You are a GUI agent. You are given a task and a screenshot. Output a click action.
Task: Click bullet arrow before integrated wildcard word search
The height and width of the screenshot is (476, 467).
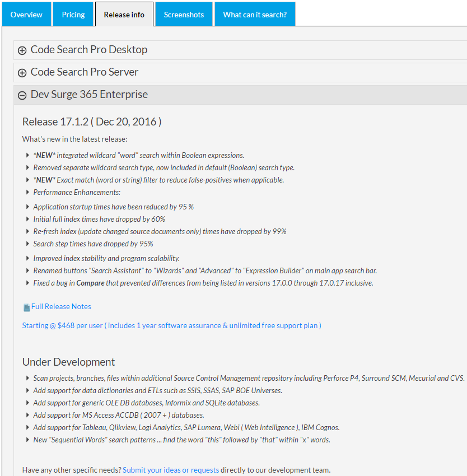[27, 155]
